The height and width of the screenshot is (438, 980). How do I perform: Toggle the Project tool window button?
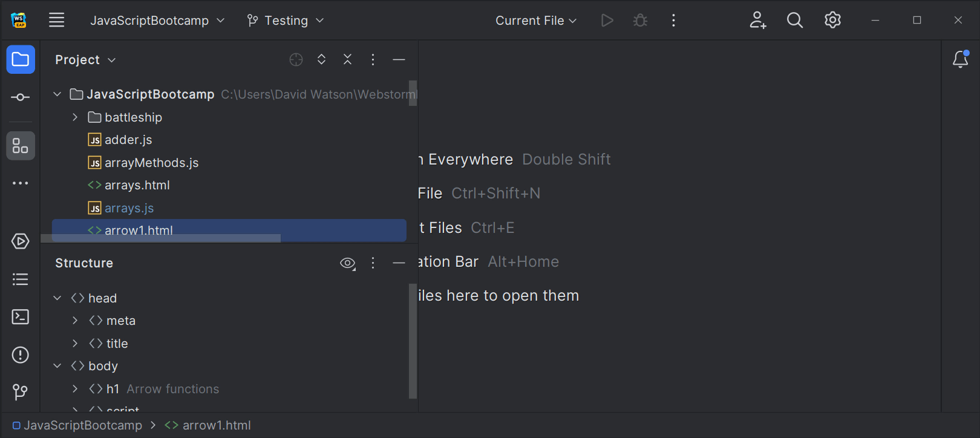click(20, 59)
